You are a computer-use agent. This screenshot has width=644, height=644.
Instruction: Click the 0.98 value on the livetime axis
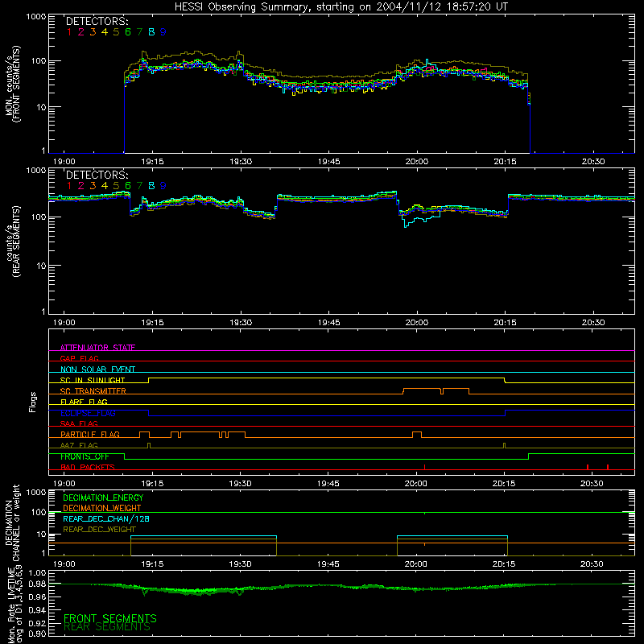tap(37, 584)
